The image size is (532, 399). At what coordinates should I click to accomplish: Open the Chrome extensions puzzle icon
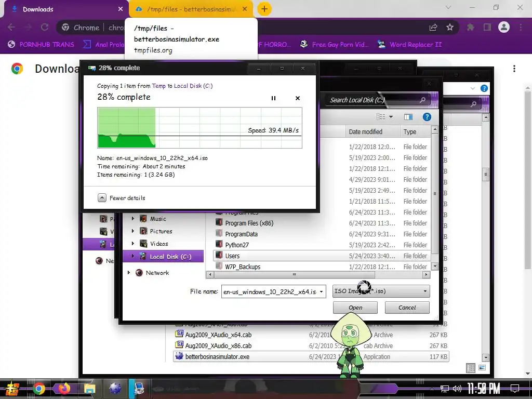pos(470,27)
